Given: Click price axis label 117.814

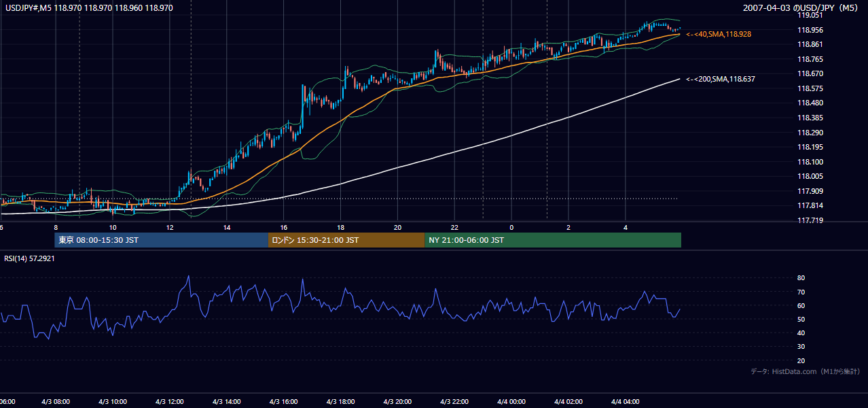Looking at the screenshot, I should tap(810, 205).
